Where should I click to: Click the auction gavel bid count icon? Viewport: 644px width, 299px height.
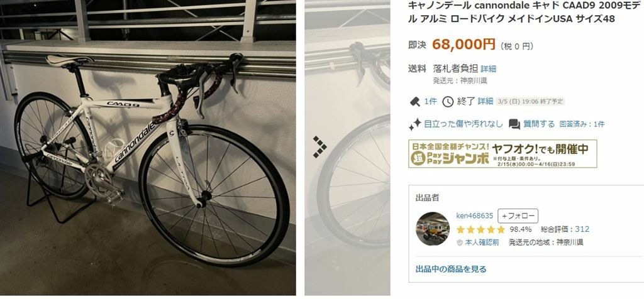click(x=415, y=101)
